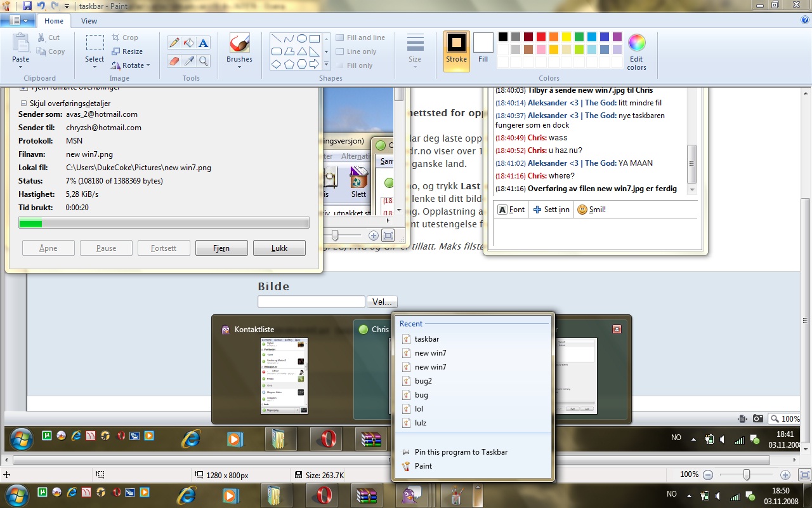Expand the Brushes dropdown arrow
812x508 pixels.
(239, 66)
